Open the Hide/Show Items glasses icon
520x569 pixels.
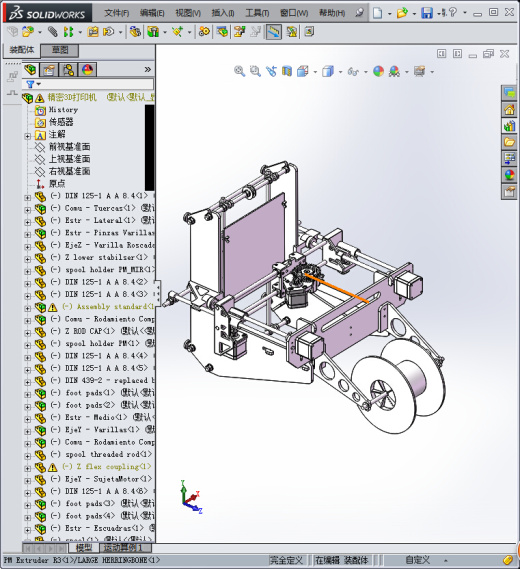pyautogui.click(x=353, y=71)
